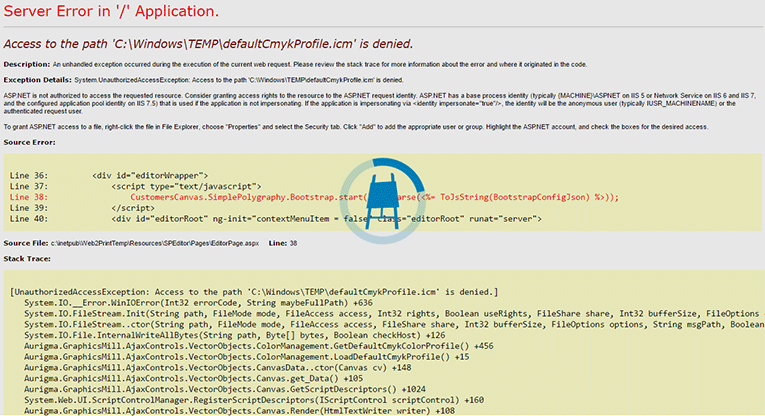This screenshot has height=416, width=765.
Task: Click the 'System.IO.__Error.WinIOError' stack line
Action: point(199,303)
